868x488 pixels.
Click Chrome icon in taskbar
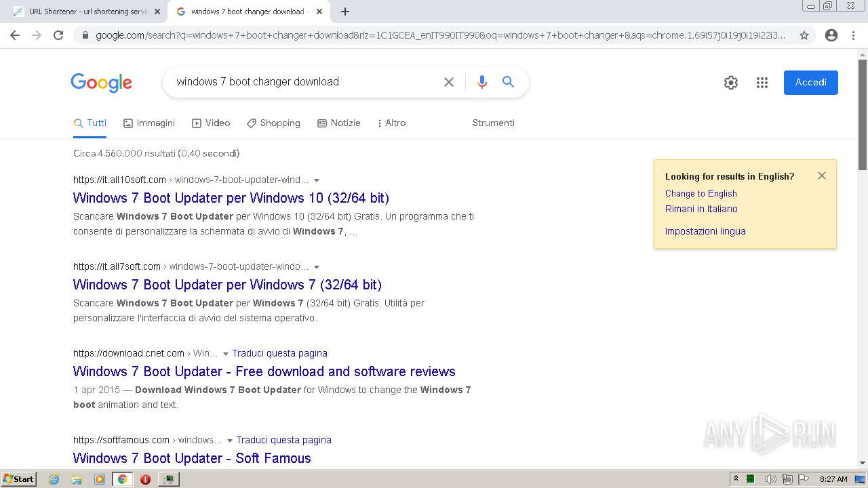122,479
